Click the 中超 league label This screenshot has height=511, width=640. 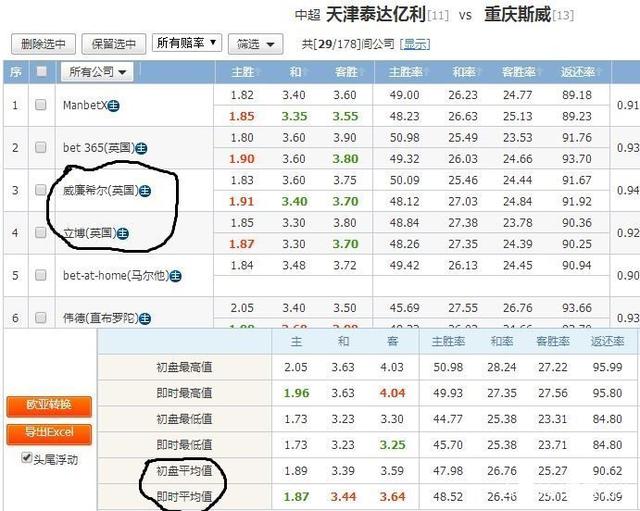click(x=307, y=16)
